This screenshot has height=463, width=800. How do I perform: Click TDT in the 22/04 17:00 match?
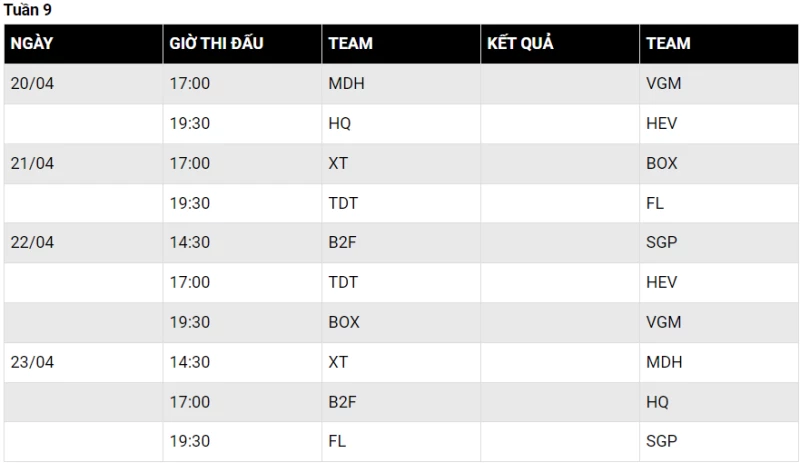coord(343,283)
